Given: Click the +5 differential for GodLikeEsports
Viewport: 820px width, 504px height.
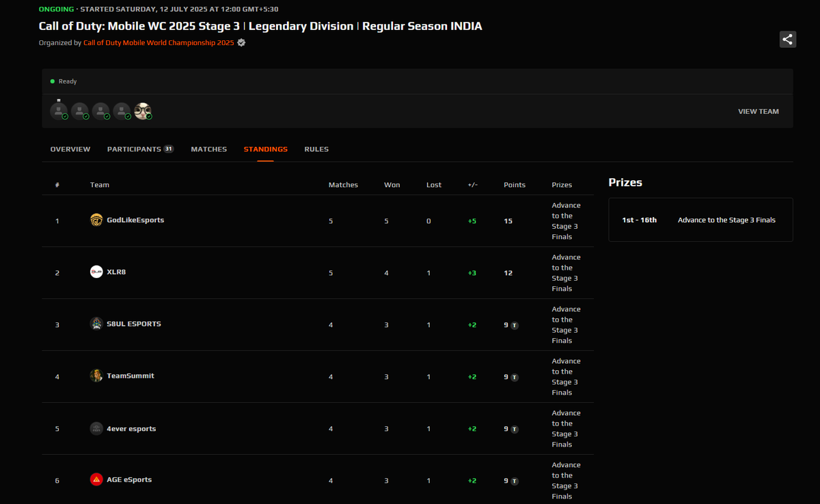Looking at the screenshot, I should (x=471, y=221).
